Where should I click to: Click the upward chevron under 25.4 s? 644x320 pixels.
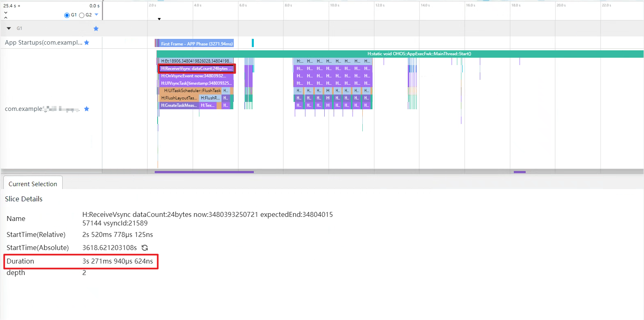point(6,18)
